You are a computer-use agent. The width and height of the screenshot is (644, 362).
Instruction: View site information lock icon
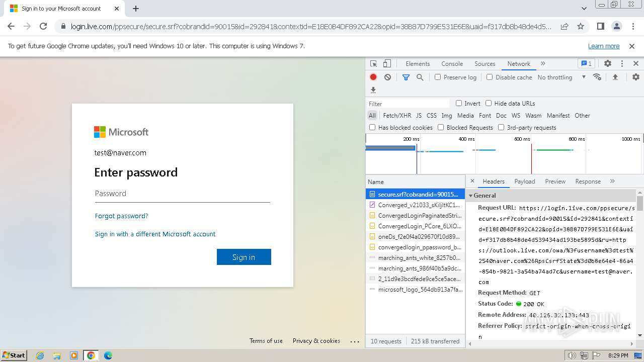coord(63,27)
